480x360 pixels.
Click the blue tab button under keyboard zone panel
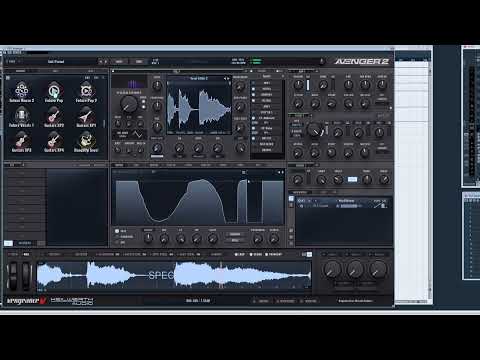pos(8,243)
